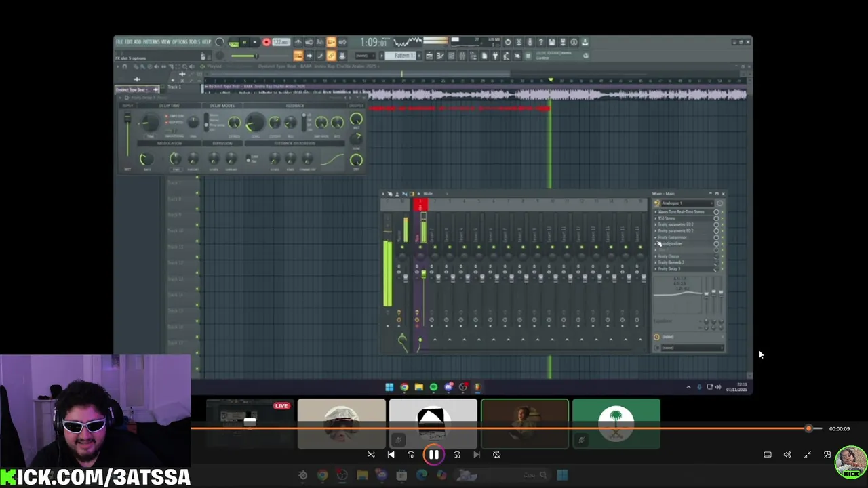This screenshot has height=488, width=868.
Task: Open the plugin picker plug icon
Action: pos(496,56)
